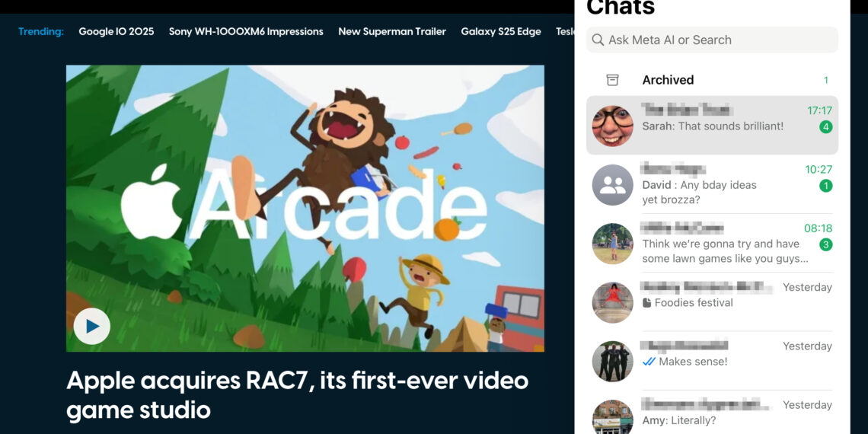This screenshot has width=868, height=434.
Task: Click the green unread badge showing 4
Action: point(825,127)
